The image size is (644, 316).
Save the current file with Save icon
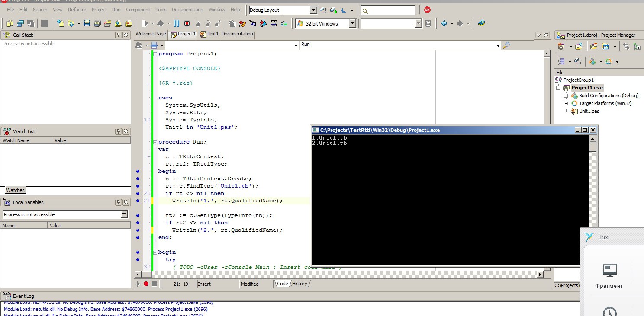click(x=87, y=23)
